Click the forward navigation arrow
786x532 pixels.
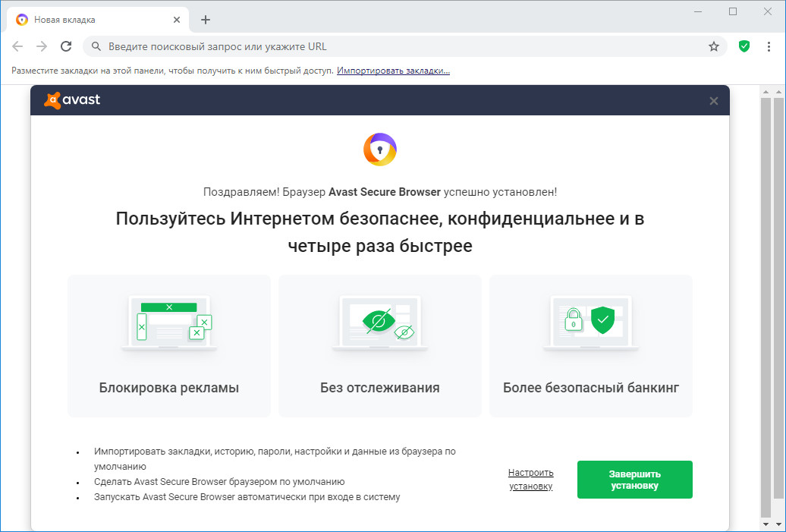click(42, 46)
